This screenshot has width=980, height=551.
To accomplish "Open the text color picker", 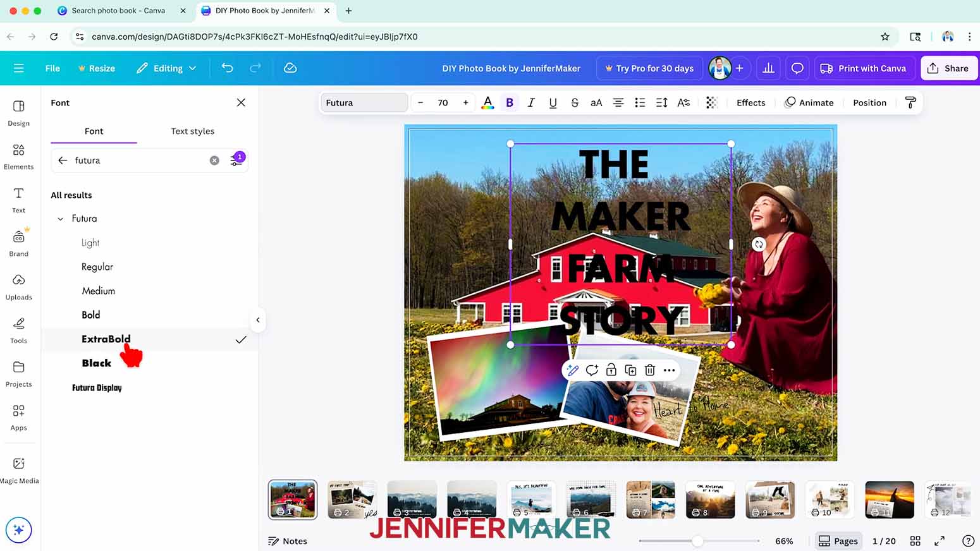I will [487, 103].
